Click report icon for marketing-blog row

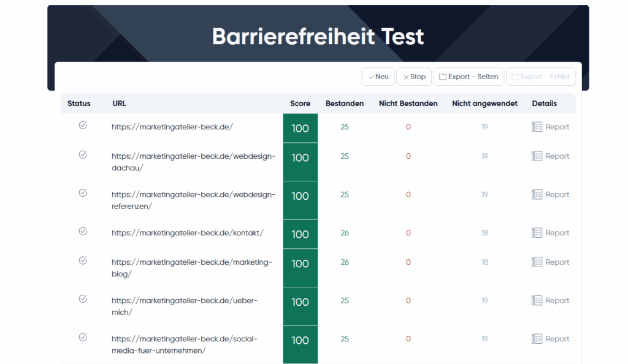pos(537,262)
